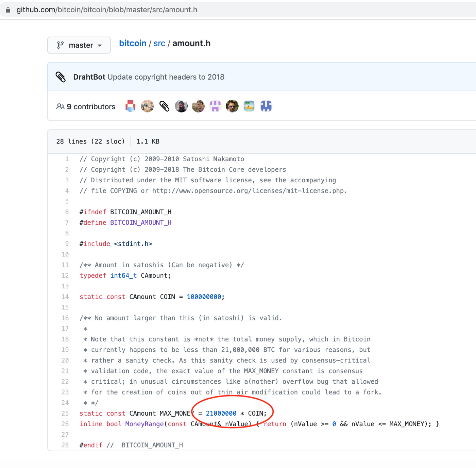The width and height of the screenshot is (476, 468).
Task: Click the "Amount in satoshis" comment
Action: (162, 265)
